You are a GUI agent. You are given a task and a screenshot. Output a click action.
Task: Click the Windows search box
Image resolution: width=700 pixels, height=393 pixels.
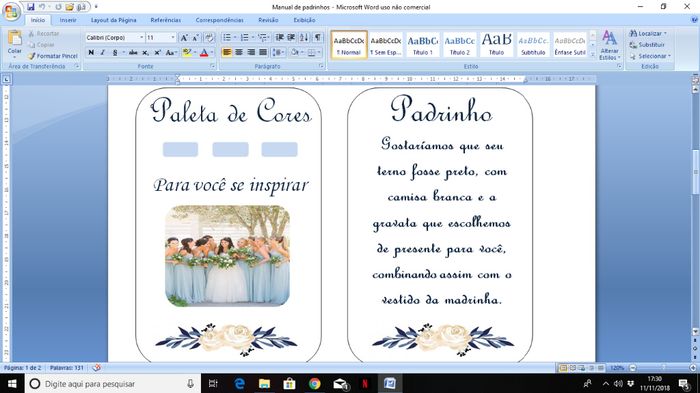[x=112, y=384]
